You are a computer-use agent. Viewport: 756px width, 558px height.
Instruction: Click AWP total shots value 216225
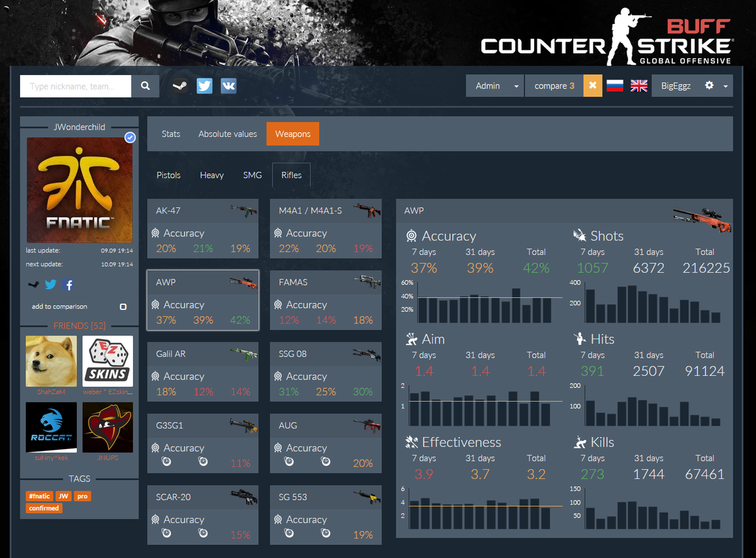coord(706,268)
